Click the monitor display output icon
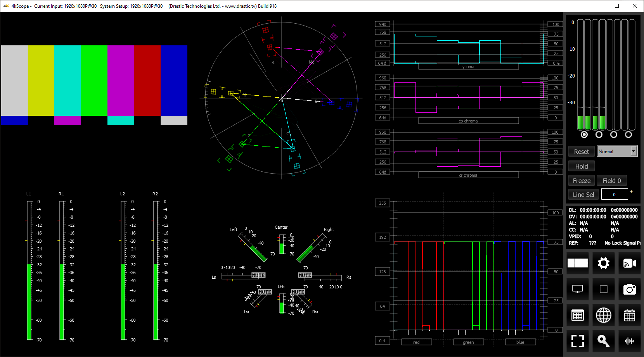The height and width of the screenshot is (357, 644). (578, 289)
